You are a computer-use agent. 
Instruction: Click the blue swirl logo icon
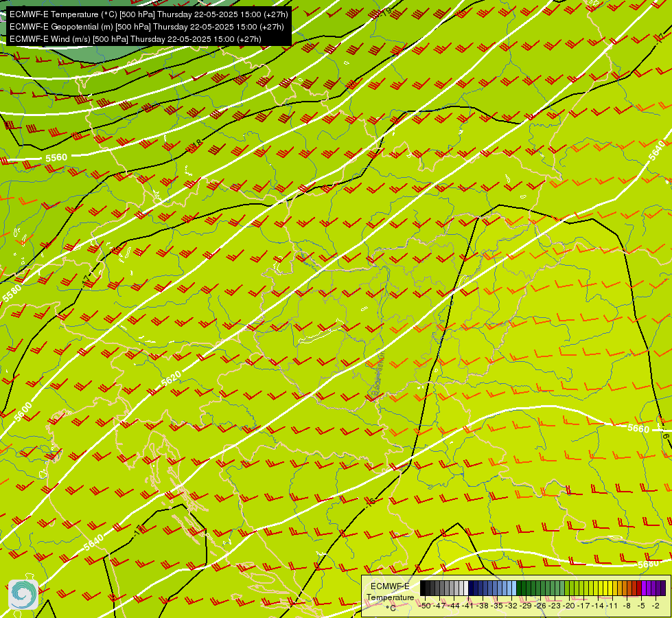tap(23, 594)
